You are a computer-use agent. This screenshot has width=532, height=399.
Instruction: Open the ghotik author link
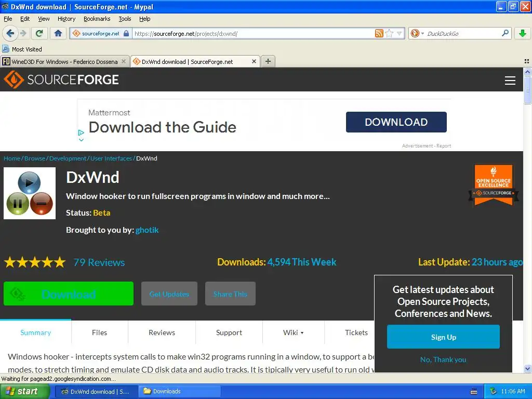coord(147,230)
